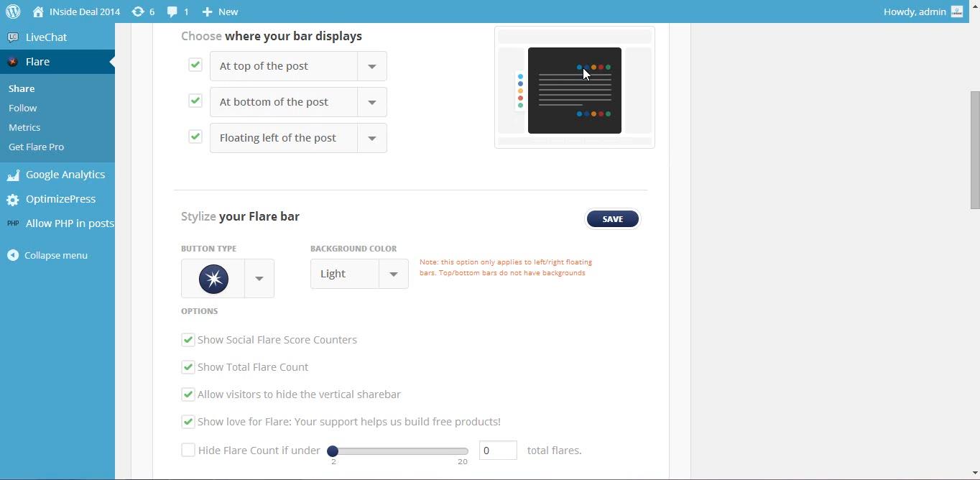
Task: Toggle Show Total Flare Count
Action: pos(188,367)
